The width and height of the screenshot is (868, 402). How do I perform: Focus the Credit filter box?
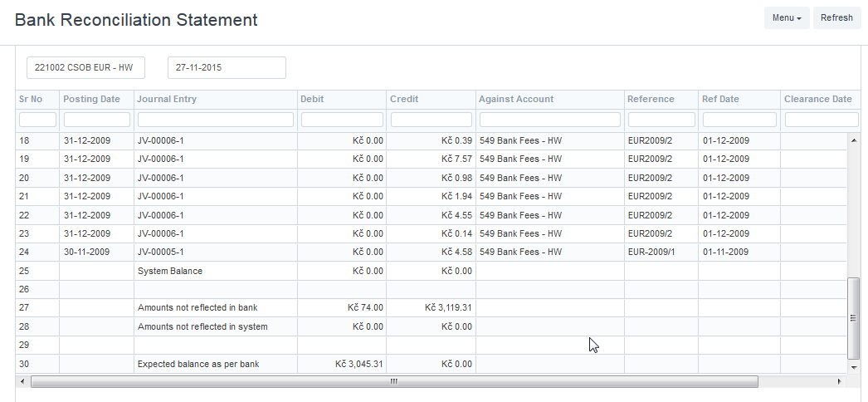click(432, 120)
